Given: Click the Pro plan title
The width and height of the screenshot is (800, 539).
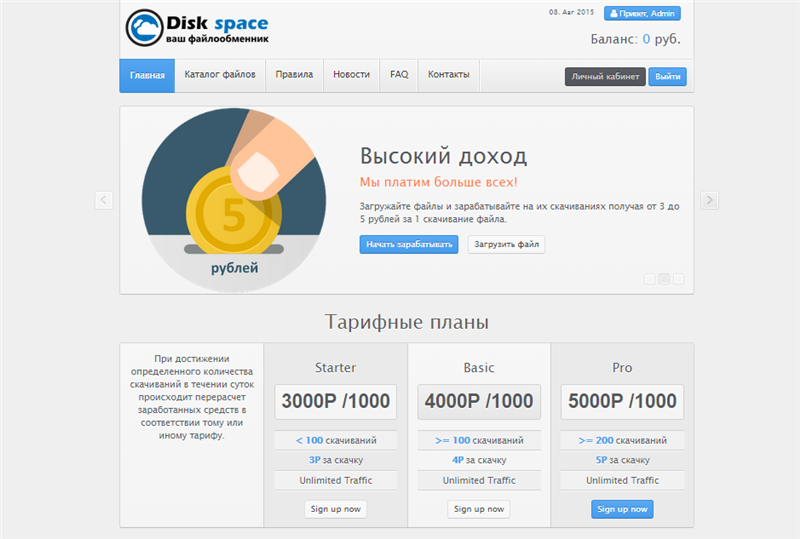Looking at the screenshot, I should (x=622, y=368).
